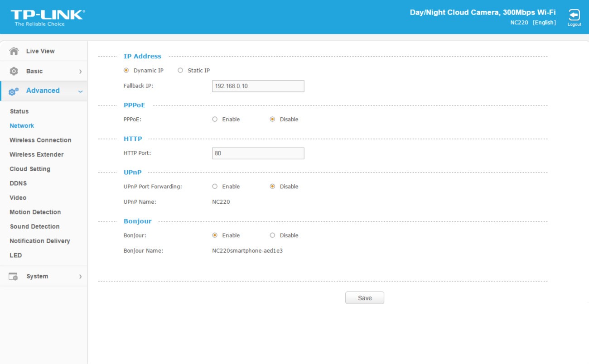Select the Static IP radio button
The height and width of the screenshot is (364, 589).
tap(180, 71)
